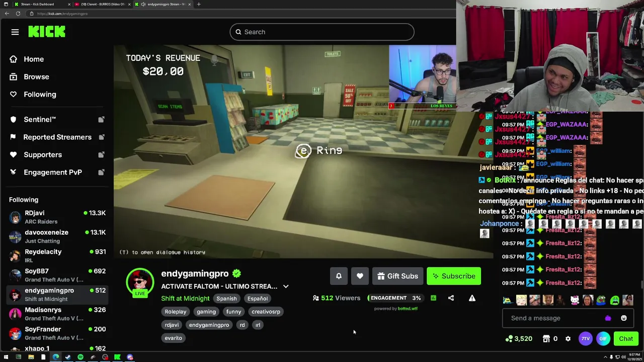Click the Spanish language tag
The image size is (644, 362).
coord(226,299)
